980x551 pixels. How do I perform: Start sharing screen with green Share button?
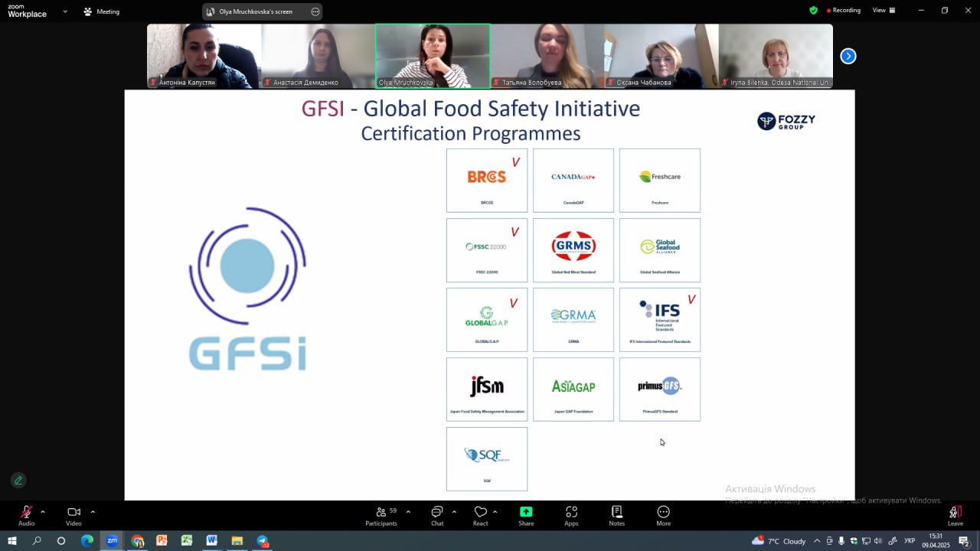(526, 516)
